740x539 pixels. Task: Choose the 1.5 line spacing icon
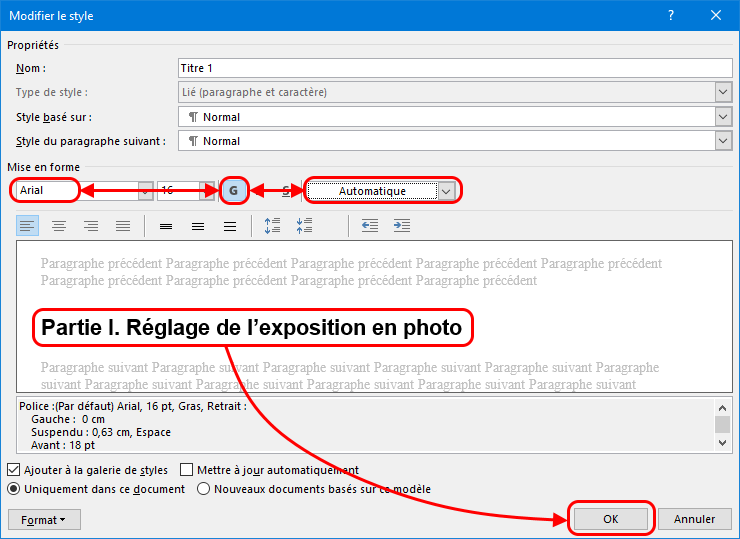[198, 226]
